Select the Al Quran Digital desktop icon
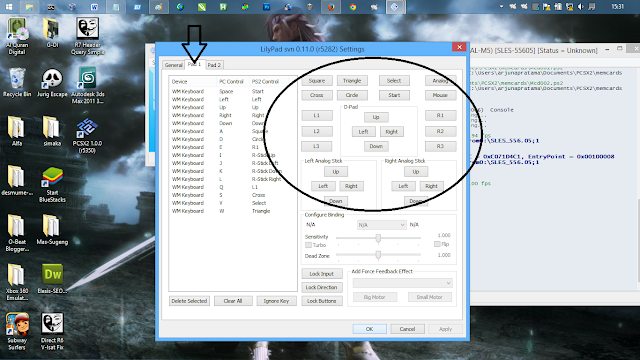 [x=17, y=37]
